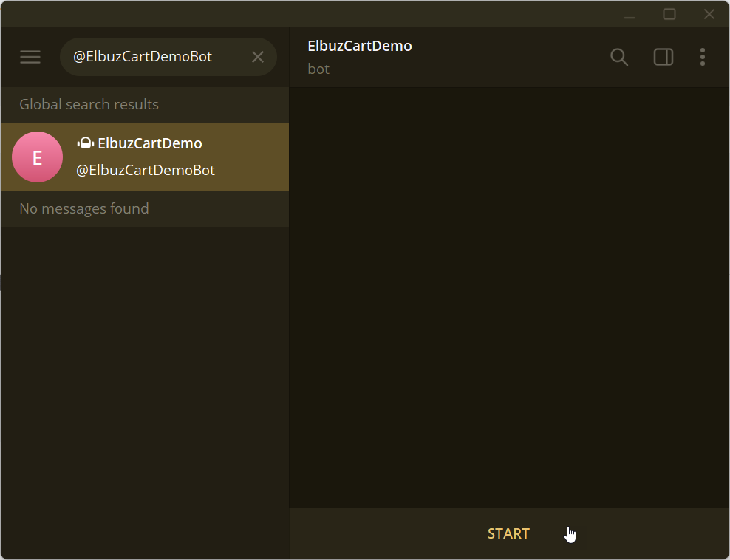
Task: Clear the search field with the X icon
Action: [x=258, y=57]
